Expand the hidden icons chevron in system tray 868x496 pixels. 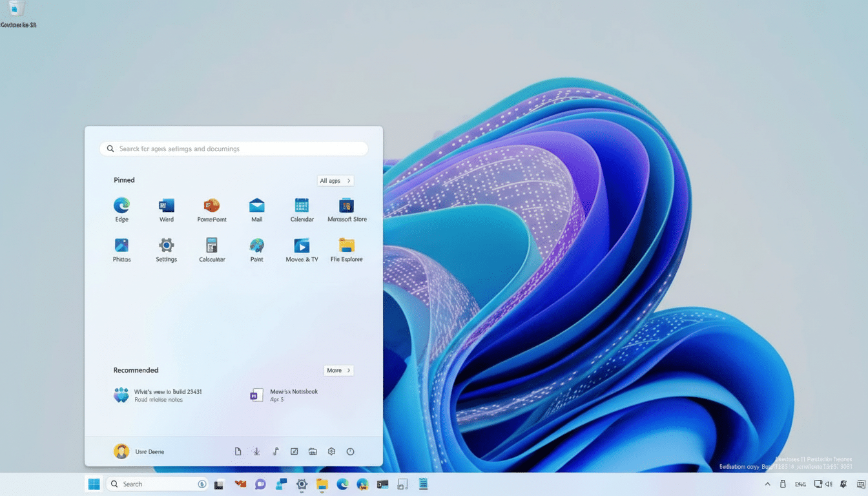click(767, 483)
